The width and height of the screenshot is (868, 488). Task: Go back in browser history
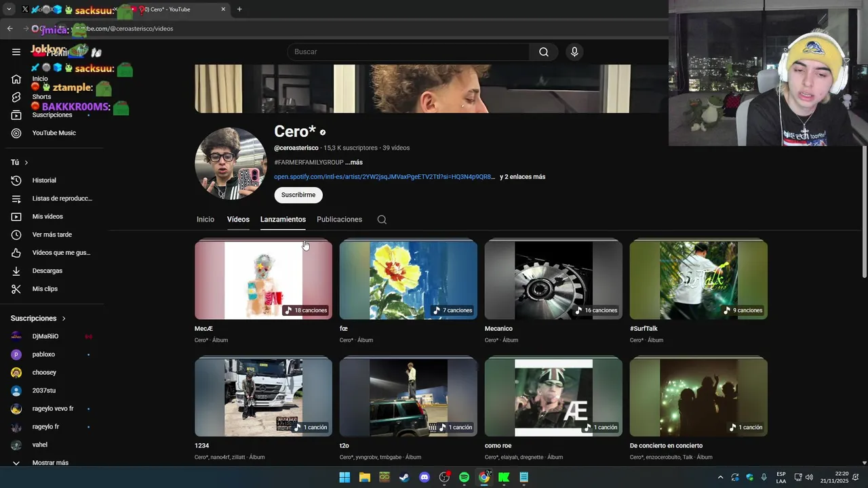[9, 28]
